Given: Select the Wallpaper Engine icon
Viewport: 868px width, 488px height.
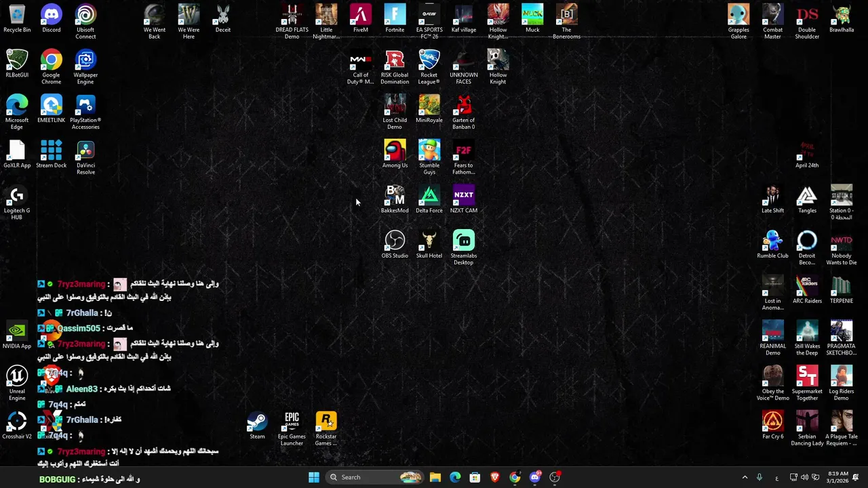Looking at the screenshot, I should tap(85, 67).
